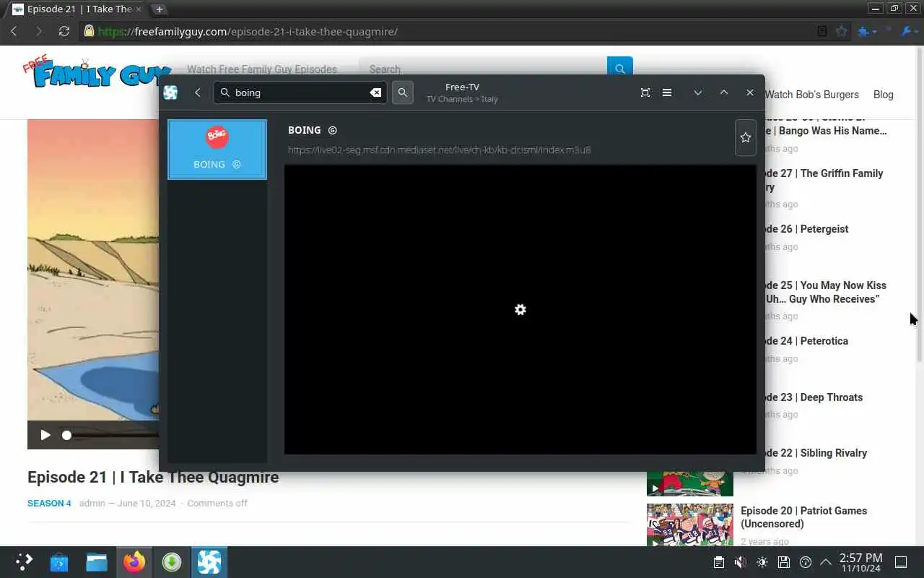Open the wrench settings dropdown

[909, 31]
